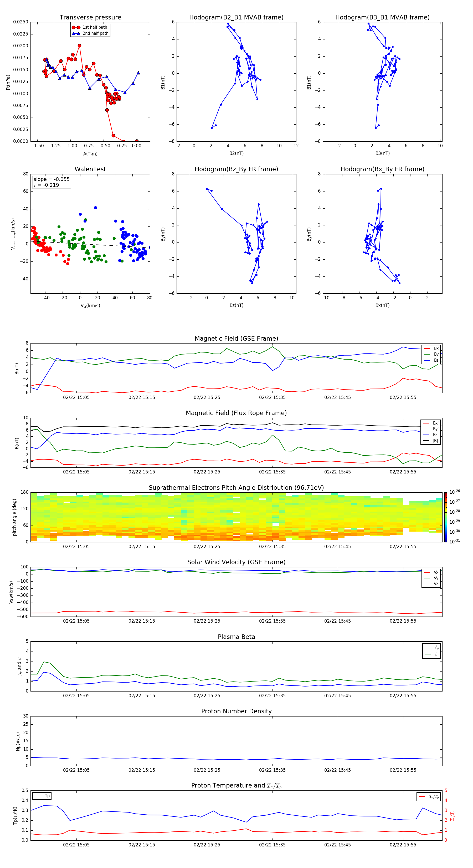Viewport: 473px width, 868px height.
Task: Click the "Bz(nT)" x-axis label
Action: point(236,305)
